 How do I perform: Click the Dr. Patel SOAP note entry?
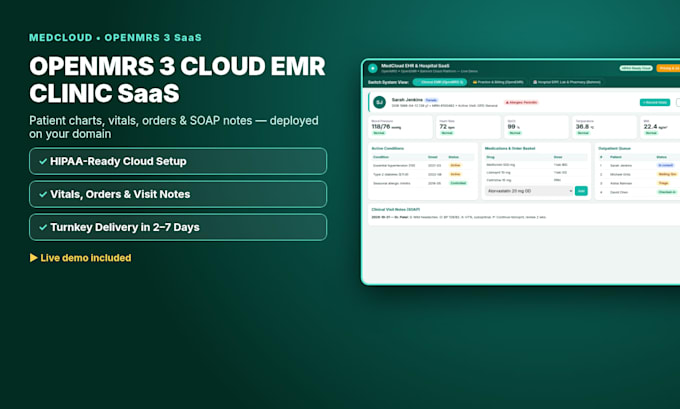tap(459, 217)
